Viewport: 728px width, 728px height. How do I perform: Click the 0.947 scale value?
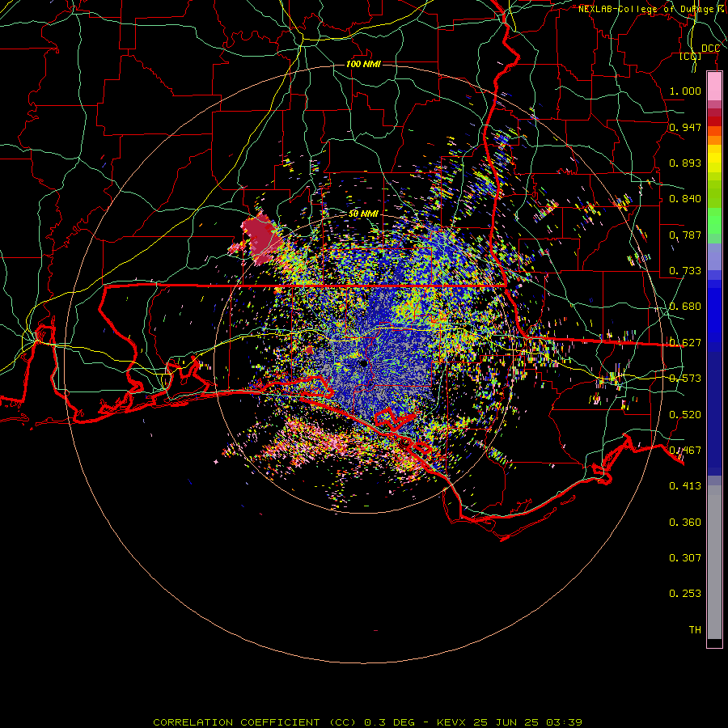click(685, 127)
